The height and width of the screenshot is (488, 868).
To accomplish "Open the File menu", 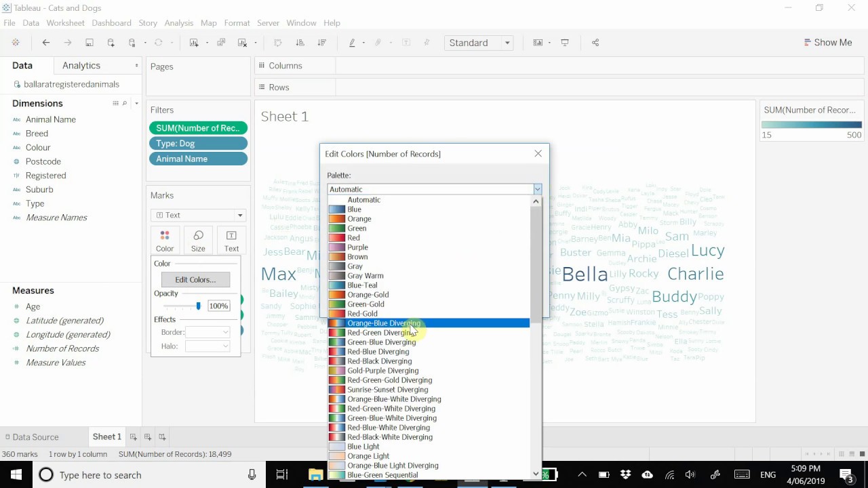I will pos(9,23).
